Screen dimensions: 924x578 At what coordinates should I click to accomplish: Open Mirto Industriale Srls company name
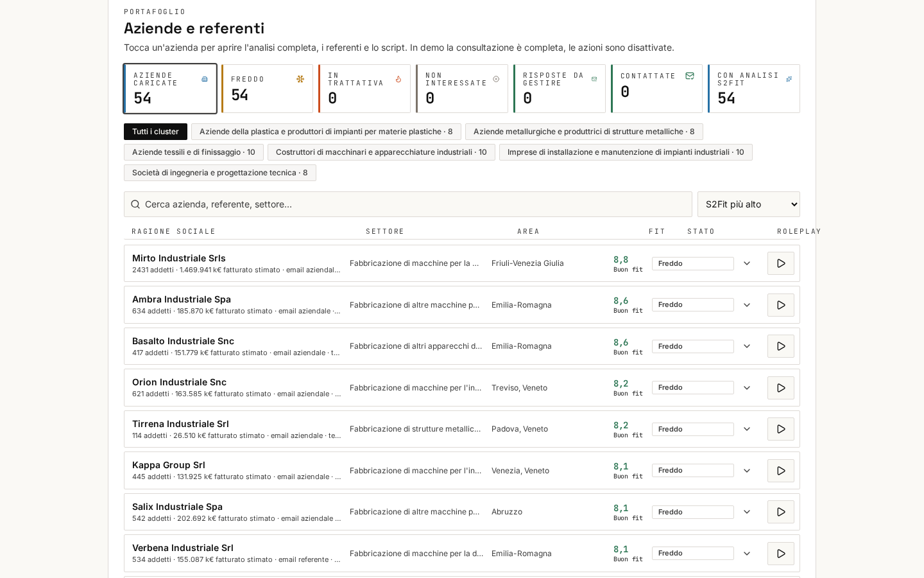click(x=179, y=258)
